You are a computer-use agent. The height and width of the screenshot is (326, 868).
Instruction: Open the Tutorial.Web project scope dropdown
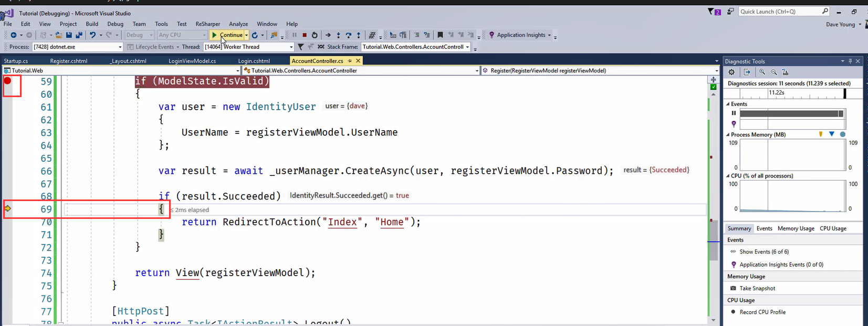coord(238,70)
